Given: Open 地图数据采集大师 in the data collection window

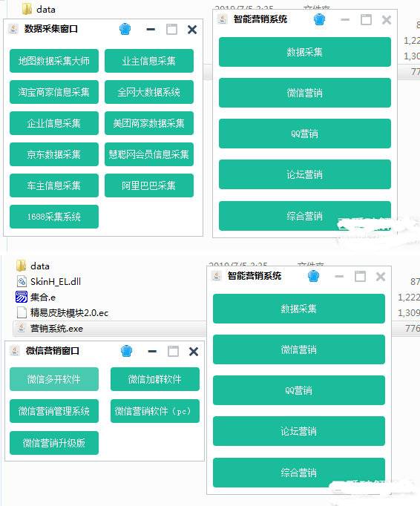Looking at the screenshot, I should [54, 61].
